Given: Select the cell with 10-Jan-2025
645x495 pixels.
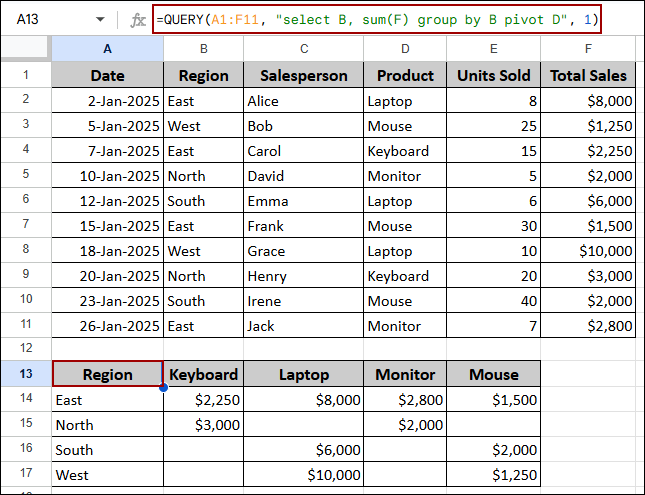Looking at the screenshot, I should point(107,176).
